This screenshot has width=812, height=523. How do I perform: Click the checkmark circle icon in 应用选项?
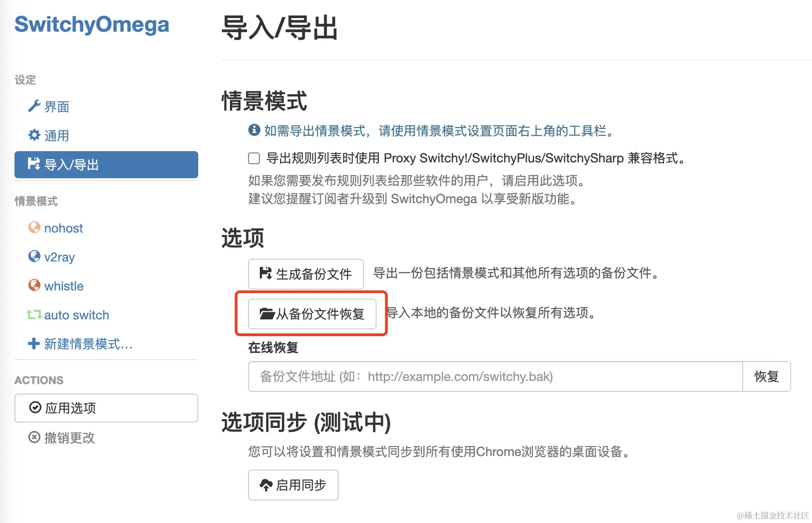pyautogui.click(x=35, y=407)
